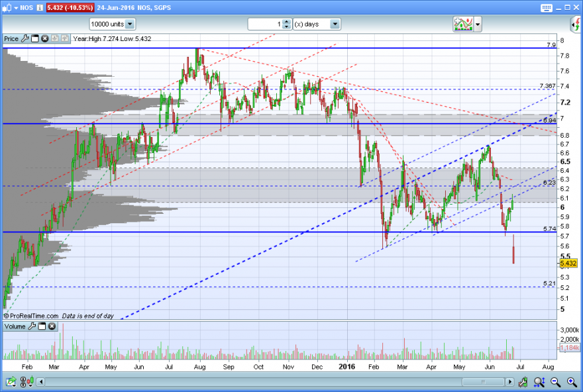The height and width of the screenshot is (392, 583).
Task: Move Price panel down
Action: 55,38
